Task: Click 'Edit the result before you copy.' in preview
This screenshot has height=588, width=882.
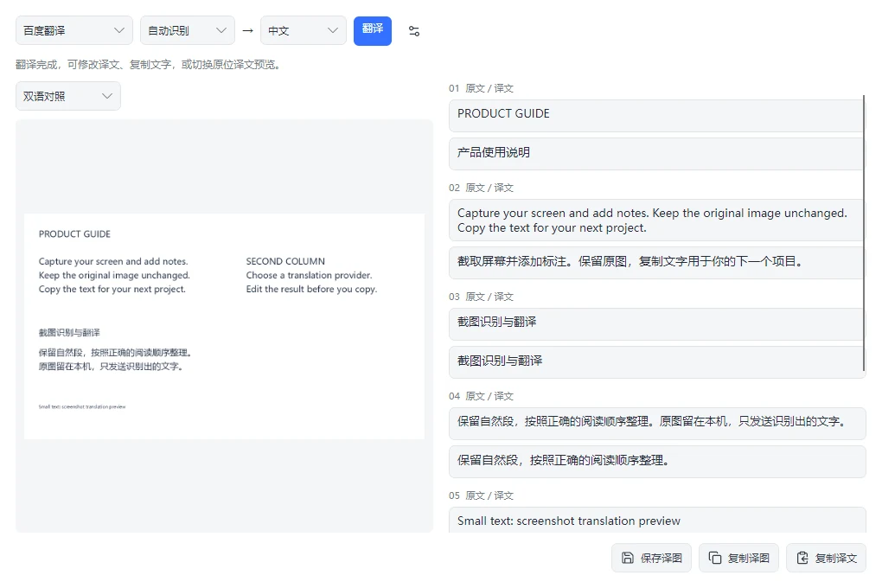Action: pos(311,289)
